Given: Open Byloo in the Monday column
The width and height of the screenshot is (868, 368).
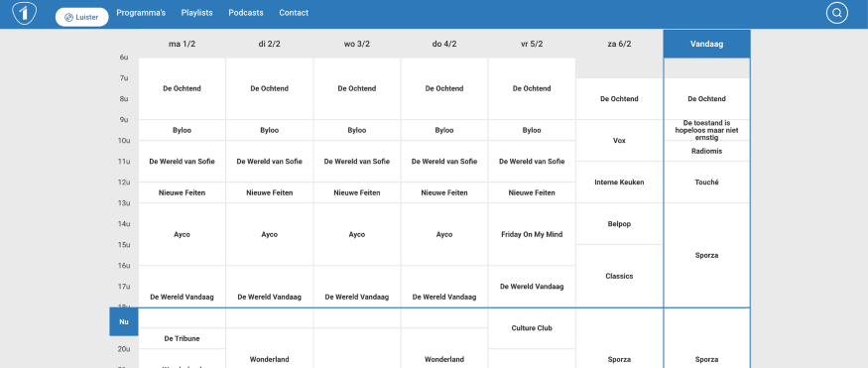Looking at the screenshot, I should click(x=183, y=130).
